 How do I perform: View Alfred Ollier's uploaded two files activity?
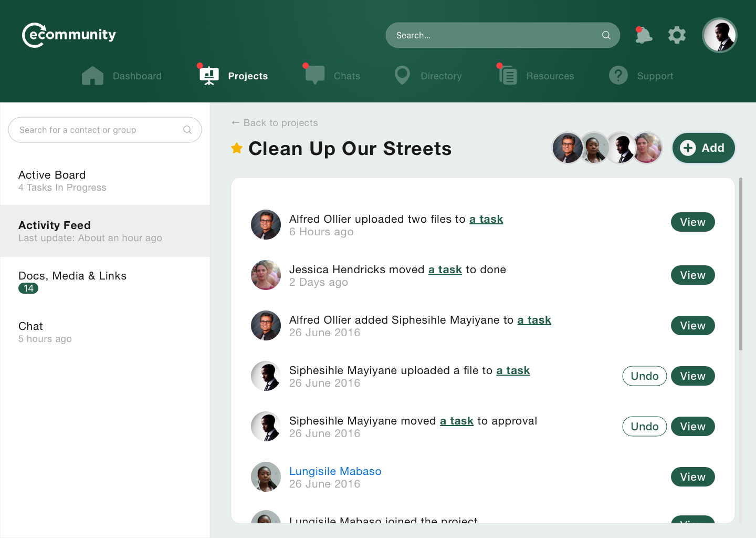coord(692,222)
